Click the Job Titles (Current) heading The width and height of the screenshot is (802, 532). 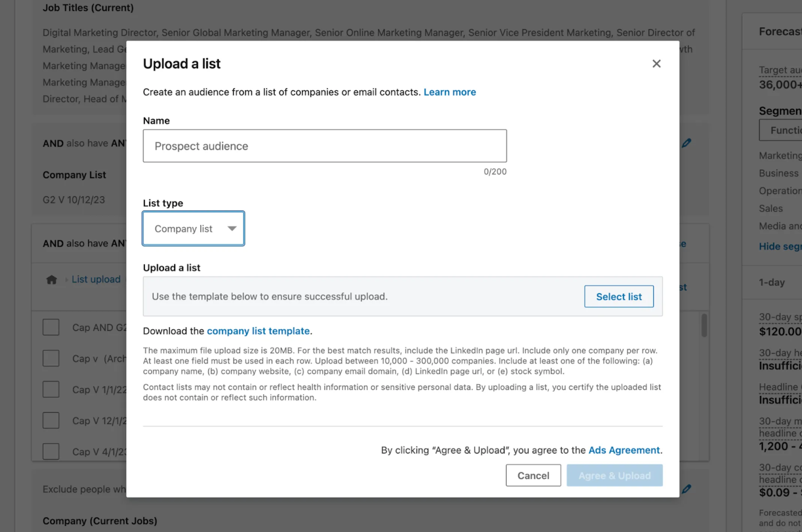pyautogui.click(x=88, y=8)
